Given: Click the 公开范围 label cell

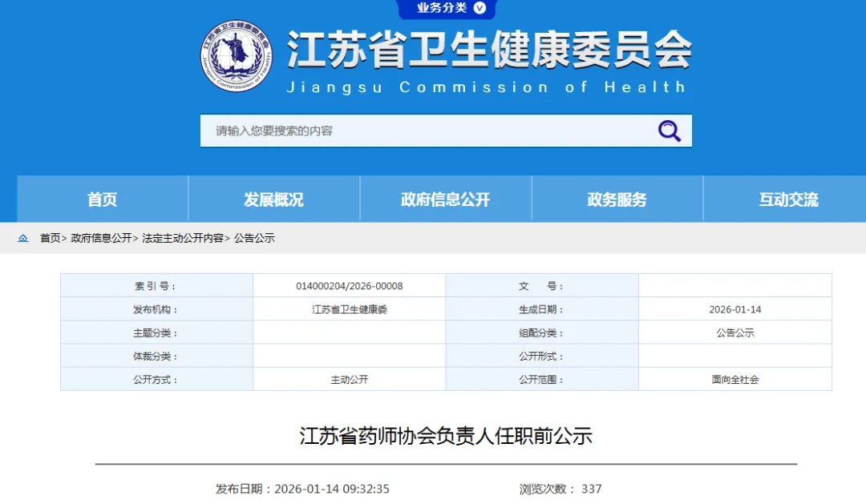Looking at the screenshot, I should pos(542,379).
